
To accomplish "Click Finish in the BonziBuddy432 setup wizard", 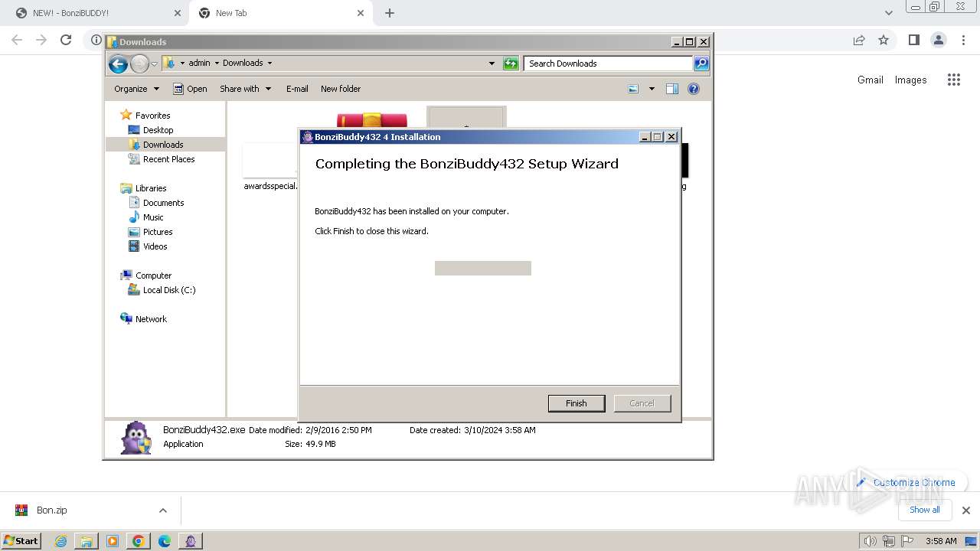I will (x=577, y=403).
